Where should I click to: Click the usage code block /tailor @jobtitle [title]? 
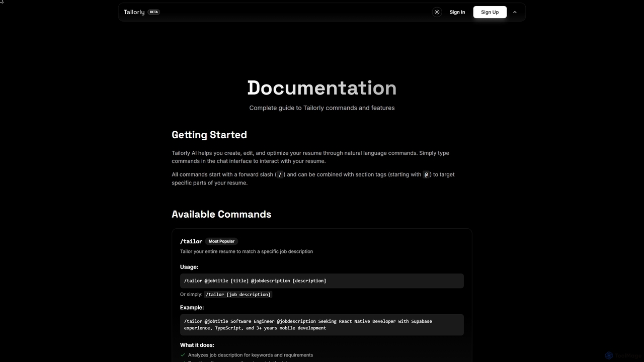322,281
